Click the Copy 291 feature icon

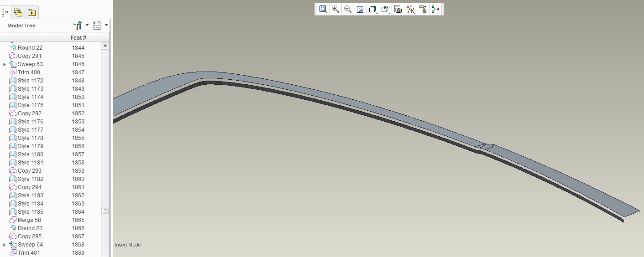click(13, 56)
